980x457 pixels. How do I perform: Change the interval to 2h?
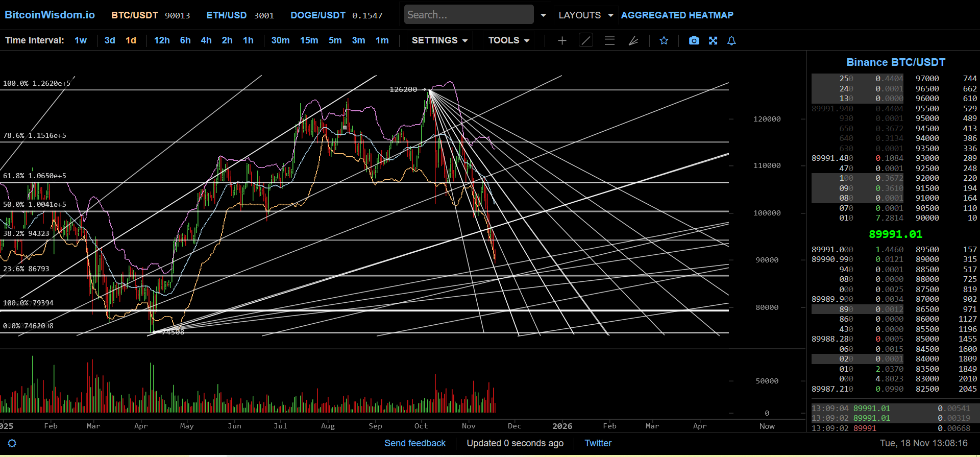(x=227, y=40)
